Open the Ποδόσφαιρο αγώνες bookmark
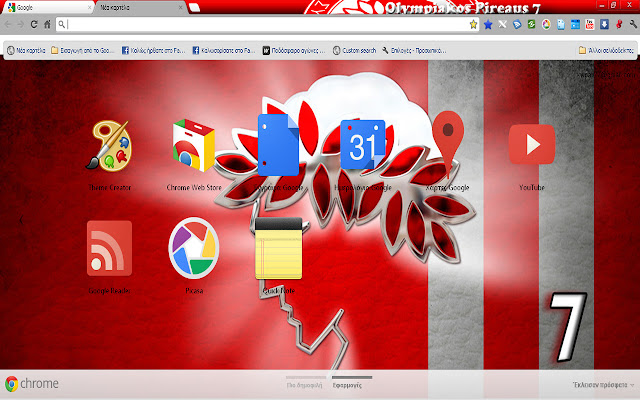This screenshot has width=640, height=400. pyautogui.click(x=294, y=51)
